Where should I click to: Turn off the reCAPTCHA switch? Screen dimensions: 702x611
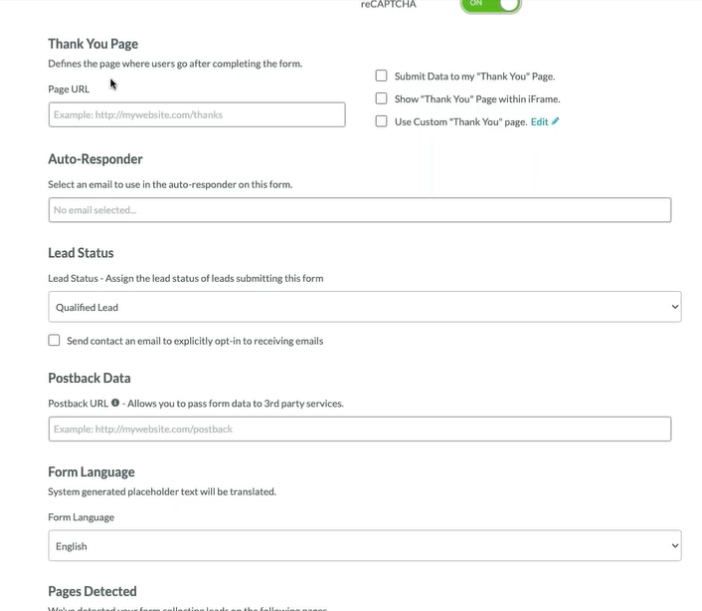click(491, 5)
